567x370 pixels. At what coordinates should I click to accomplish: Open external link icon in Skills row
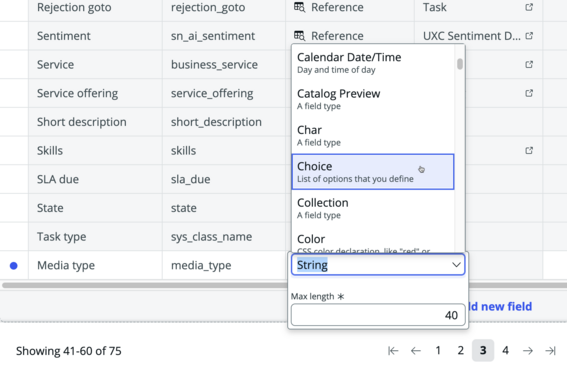(529, 150)
